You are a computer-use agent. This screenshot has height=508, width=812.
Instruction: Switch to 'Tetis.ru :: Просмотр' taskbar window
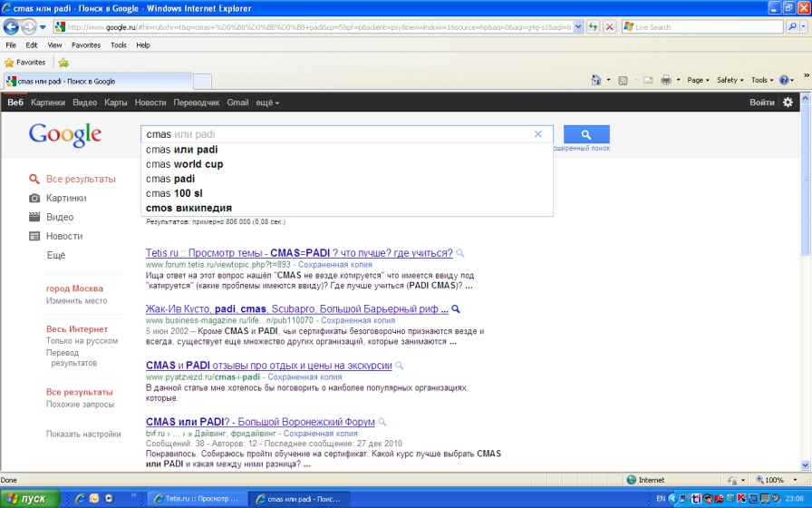[198, 499]
